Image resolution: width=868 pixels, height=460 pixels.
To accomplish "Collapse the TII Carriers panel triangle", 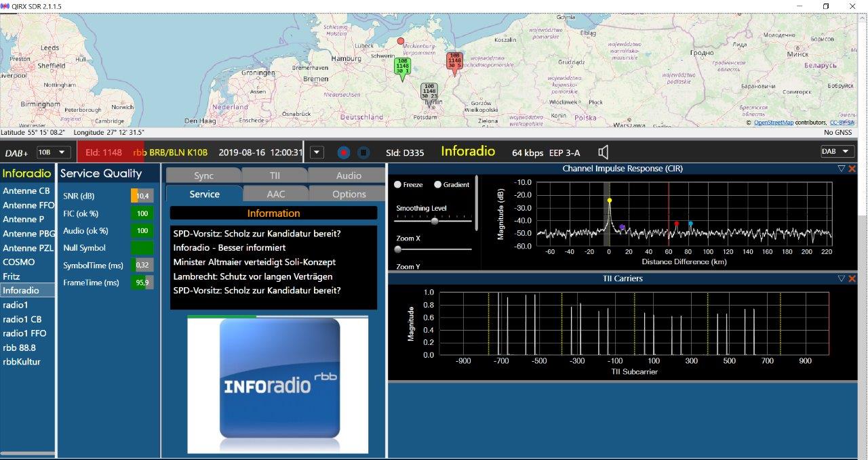I will click(842, 278).
